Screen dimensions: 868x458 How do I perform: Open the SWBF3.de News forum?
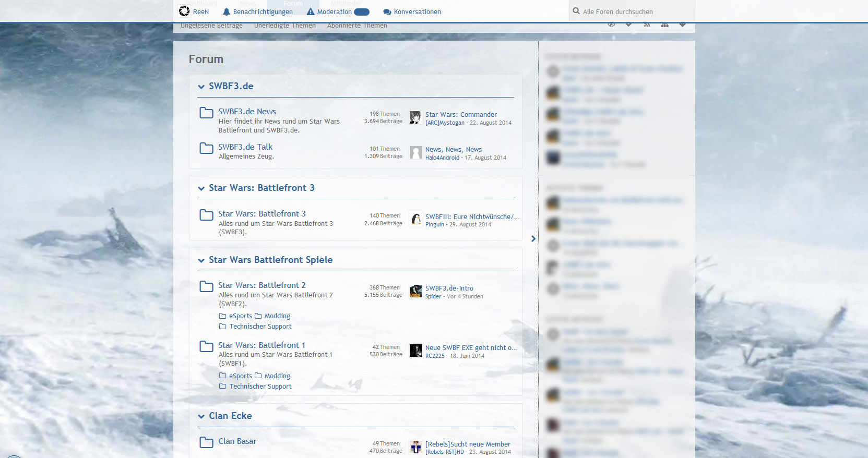tap(247, 112)
